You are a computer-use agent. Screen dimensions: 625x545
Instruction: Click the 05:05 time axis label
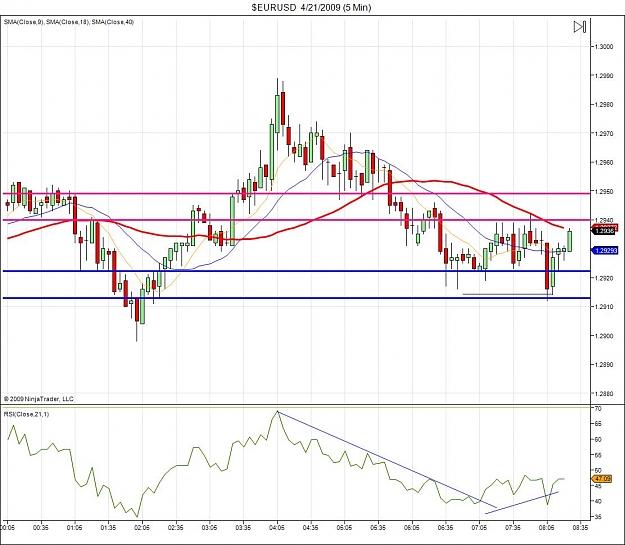pyautogui.click(x=344, y=527)
